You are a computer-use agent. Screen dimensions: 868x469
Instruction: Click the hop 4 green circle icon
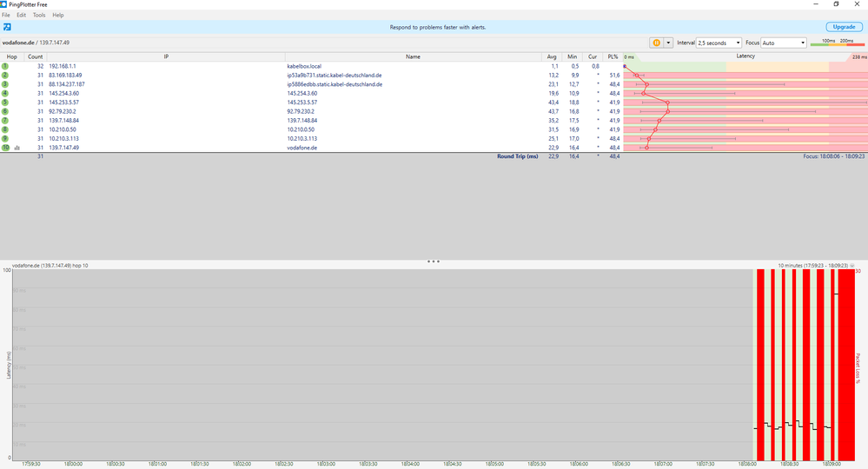pos(5,93)
